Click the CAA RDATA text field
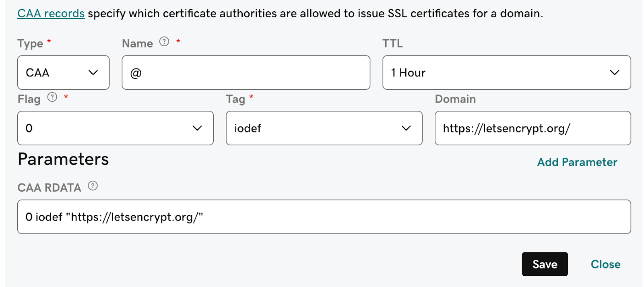644x287 pixels. tap(324, 217)
